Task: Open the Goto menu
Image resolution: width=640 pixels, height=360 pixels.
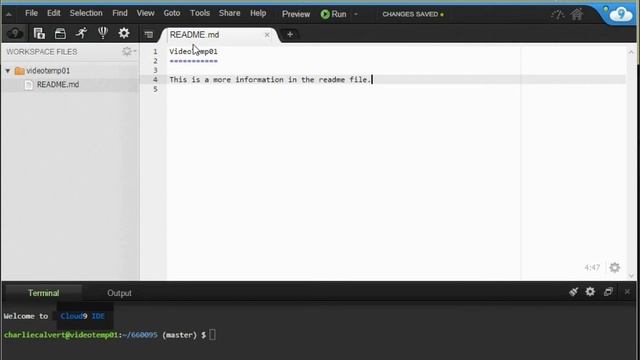Action: 172,13
